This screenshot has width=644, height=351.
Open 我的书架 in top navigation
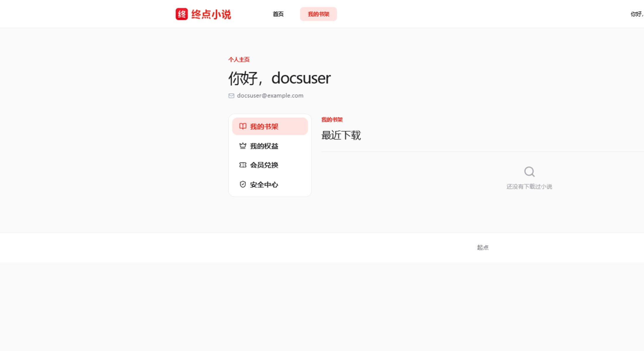(x=318, y=14)
